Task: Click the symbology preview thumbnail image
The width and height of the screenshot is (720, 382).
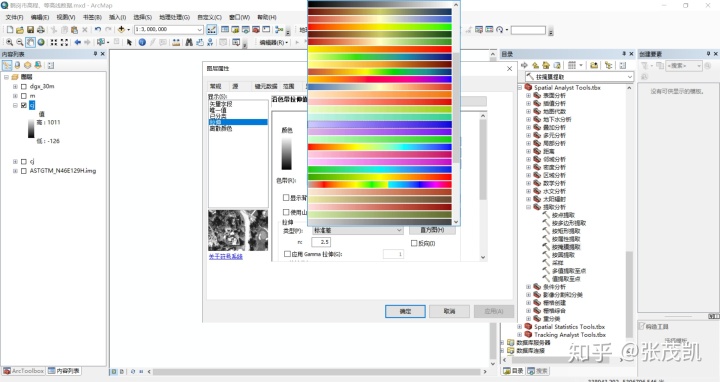Action: (x=238, y=230)
